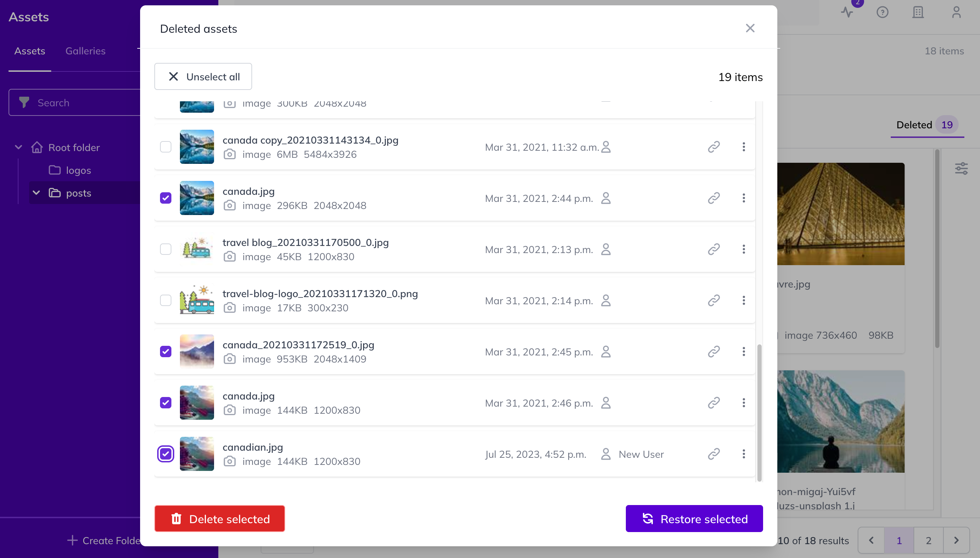The image size is (980, 558).
Task: Open the posts folder
Action: pos(78,193)
